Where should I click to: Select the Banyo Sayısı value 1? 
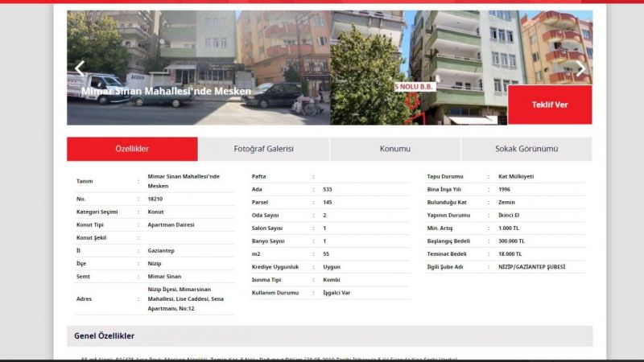324,241
